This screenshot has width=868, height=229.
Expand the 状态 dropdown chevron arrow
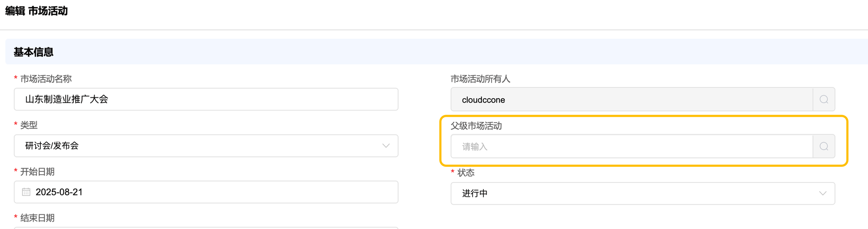click(x=822, y=193)
